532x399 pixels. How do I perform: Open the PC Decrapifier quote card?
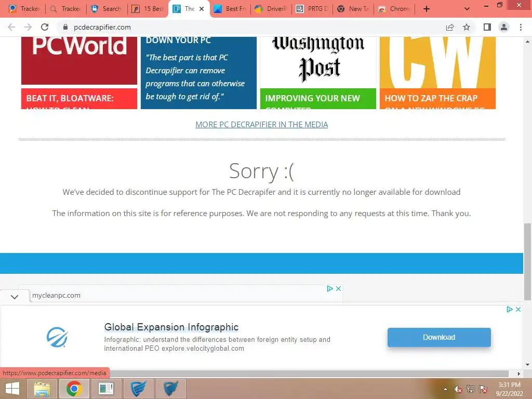198,73
